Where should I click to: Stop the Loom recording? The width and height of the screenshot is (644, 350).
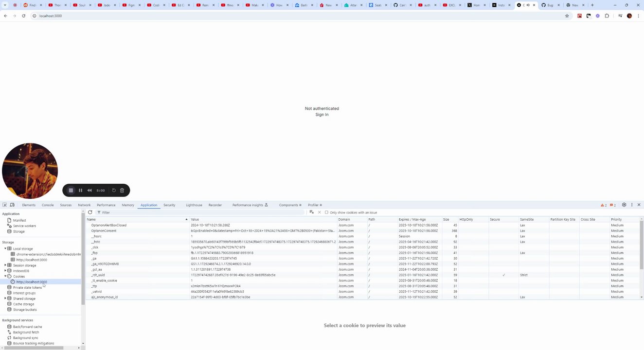71,191
